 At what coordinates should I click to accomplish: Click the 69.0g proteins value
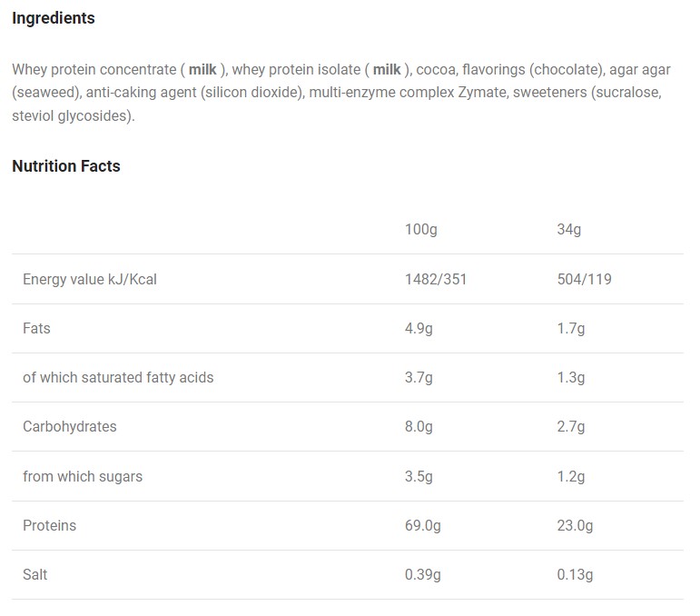(x=422, y=525)
